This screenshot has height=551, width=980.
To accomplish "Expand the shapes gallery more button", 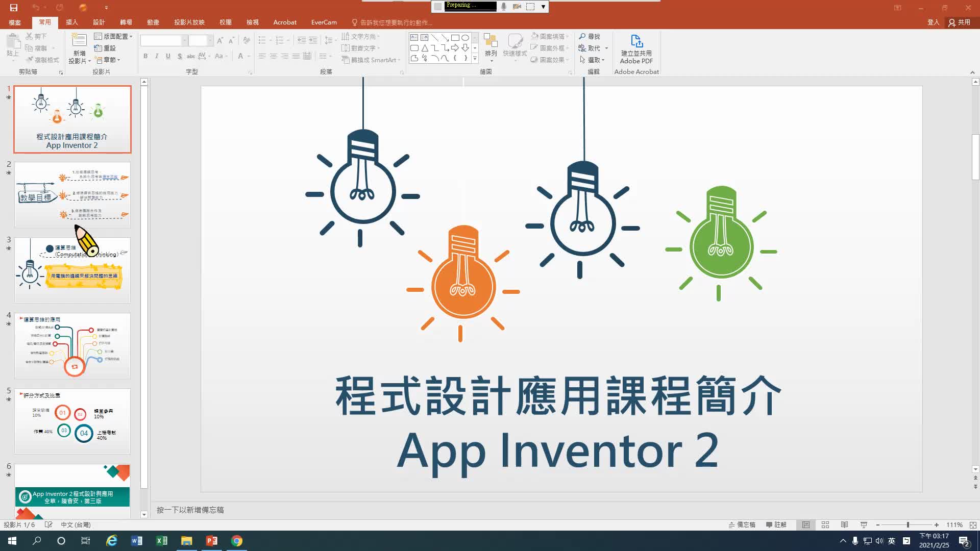I will click(475, 58).
